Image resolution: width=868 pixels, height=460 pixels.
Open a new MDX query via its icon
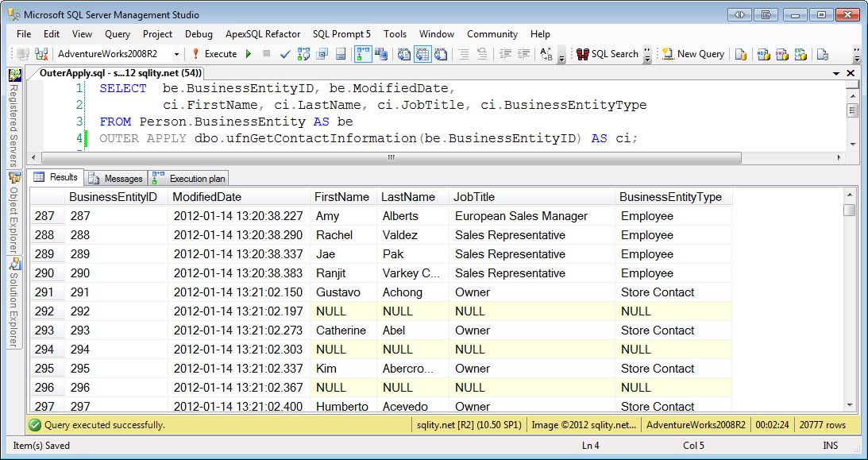764,54
